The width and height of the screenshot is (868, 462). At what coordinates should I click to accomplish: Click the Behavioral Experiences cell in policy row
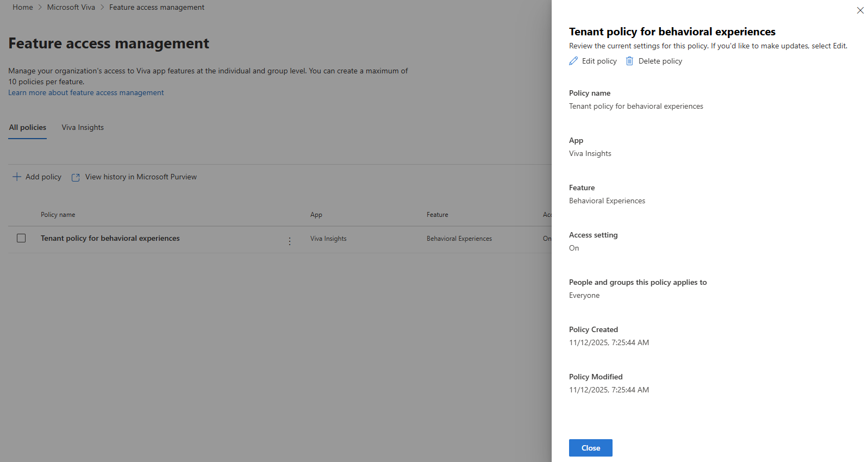click(459, 239)
